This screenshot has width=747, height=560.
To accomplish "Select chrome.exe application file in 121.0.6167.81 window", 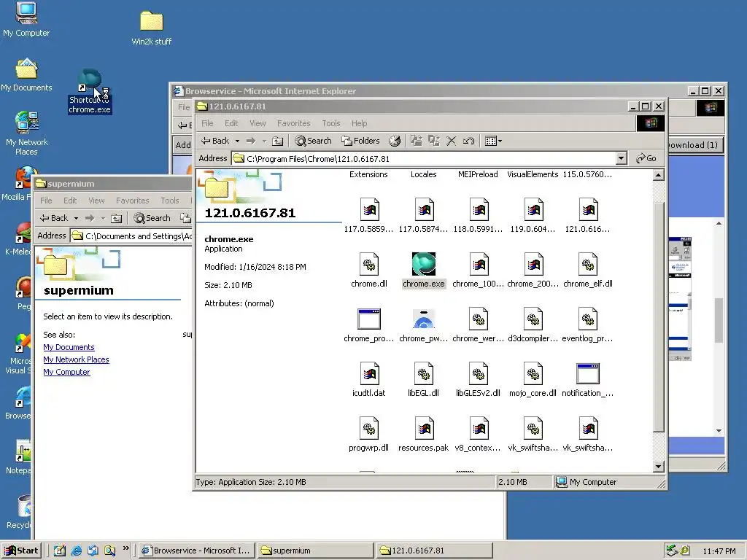I will [424, 270].
